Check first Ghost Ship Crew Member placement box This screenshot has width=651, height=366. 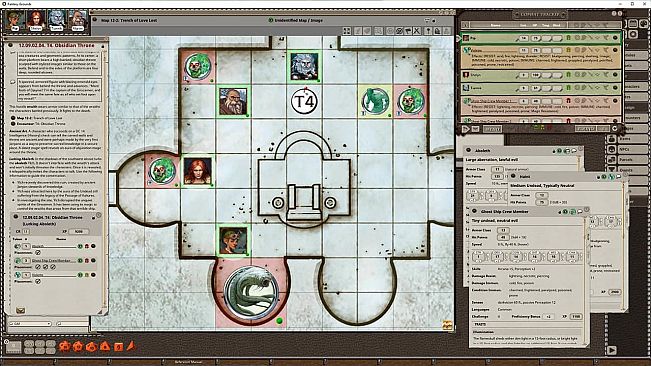click(38, 267)
